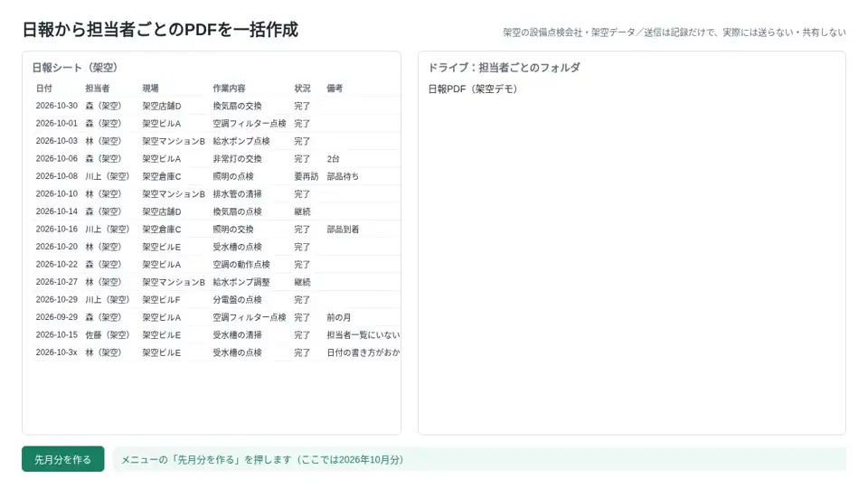
Task: Click the 部品待ち note cell
Action: pyautogui.click(x=343, y=176)
